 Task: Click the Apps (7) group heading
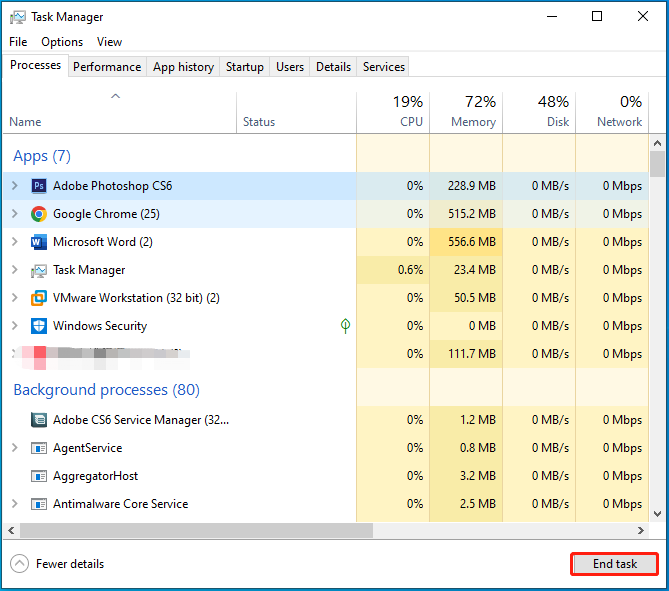[x=42, y=156]
